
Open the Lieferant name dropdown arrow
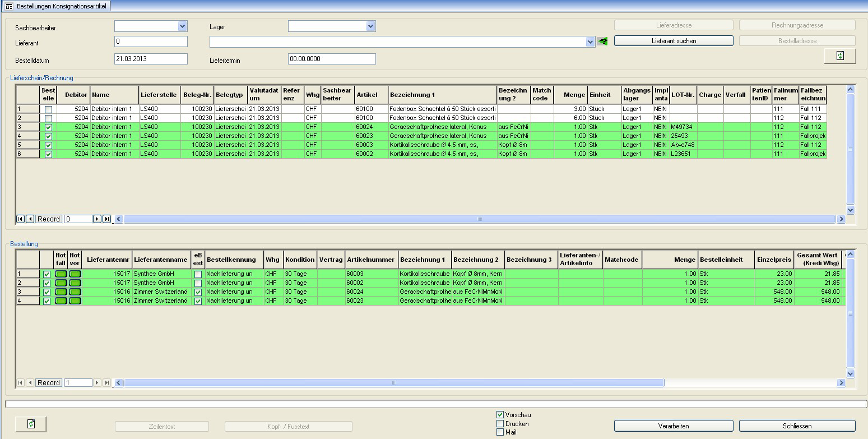tap(590, 42)
